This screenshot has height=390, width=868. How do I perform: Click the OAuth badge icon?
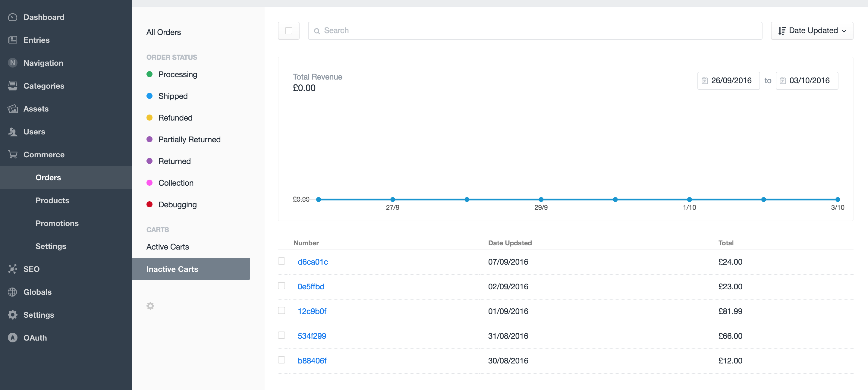point(12,338)
